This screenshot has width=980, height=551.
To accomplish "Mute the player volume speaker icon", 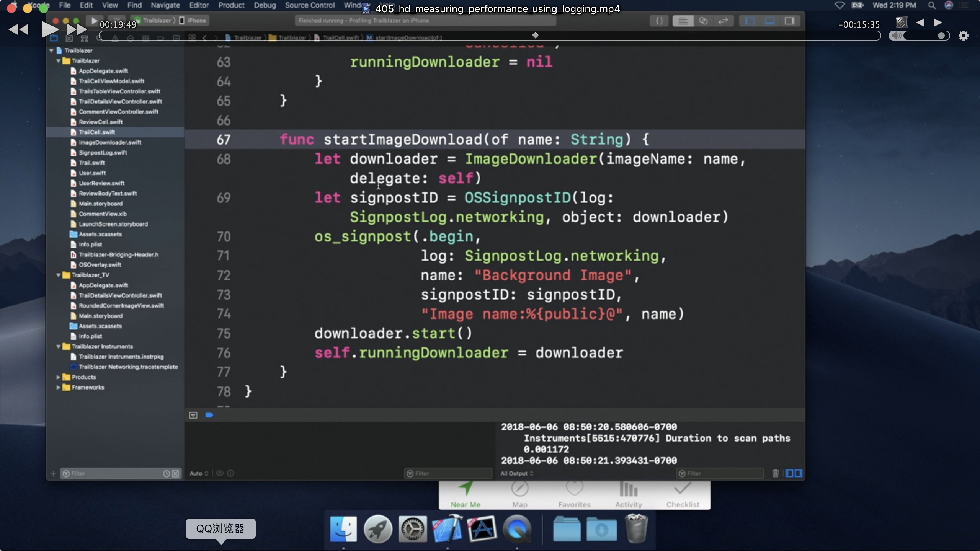I will [x=896, y=36].
